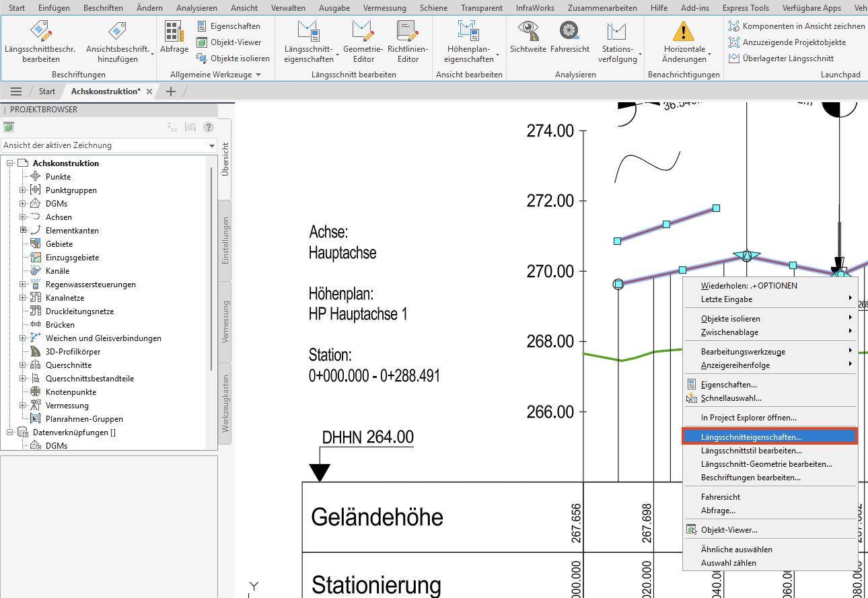The width and height of the screenshot is (868, 598).
Task: Start the Fahrersicht tool
Action: coord(569,37)
